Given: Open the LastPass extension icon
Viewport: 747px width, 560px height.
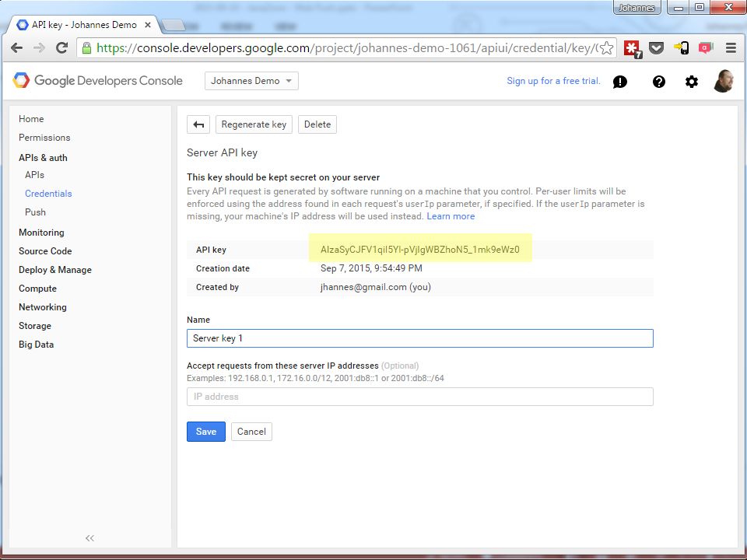Looking at the screenshot, I should tap(633, 48).
